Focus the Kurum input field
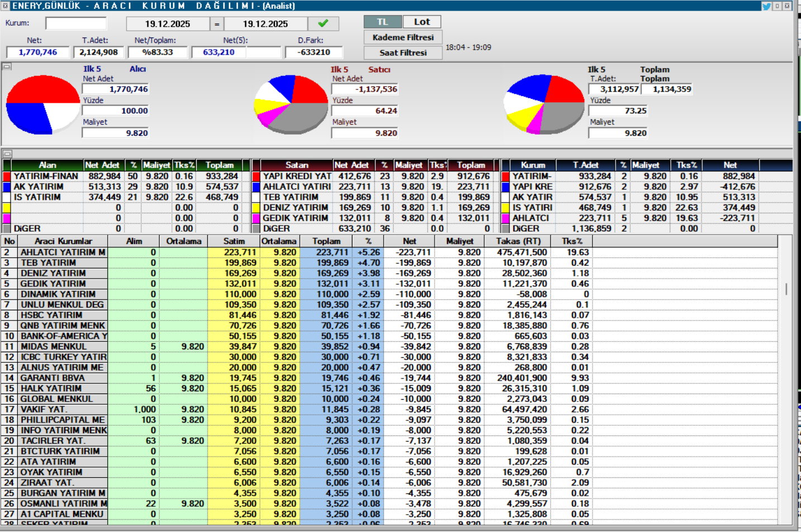Screen dimensions: 801x532 tap(76, 23)
